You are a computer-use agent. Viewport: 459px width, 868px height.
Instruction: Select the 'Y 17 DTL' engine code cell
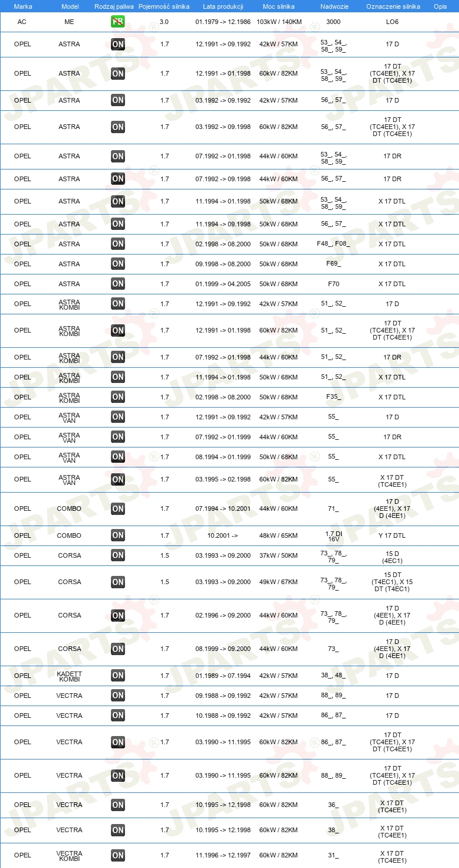[x=393, y=535]
